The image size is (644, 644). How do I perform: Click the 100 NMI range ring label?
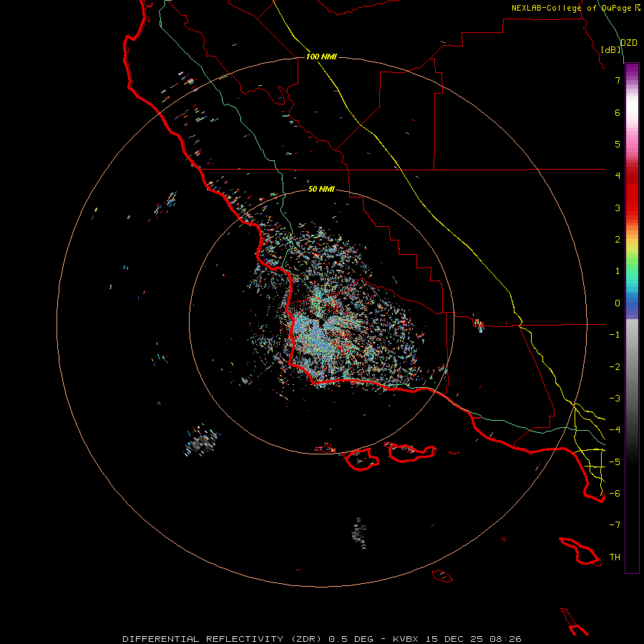(321, 57)
